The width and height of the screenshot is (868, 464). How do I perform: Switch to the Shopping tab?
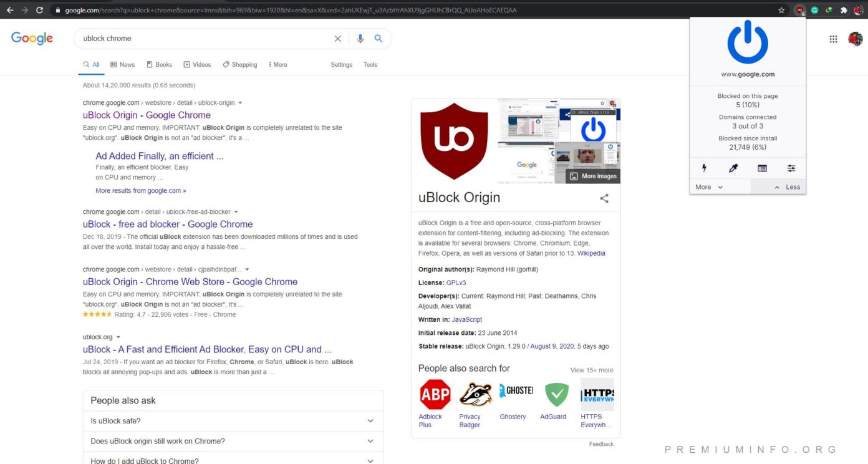[x=239, y=64]
